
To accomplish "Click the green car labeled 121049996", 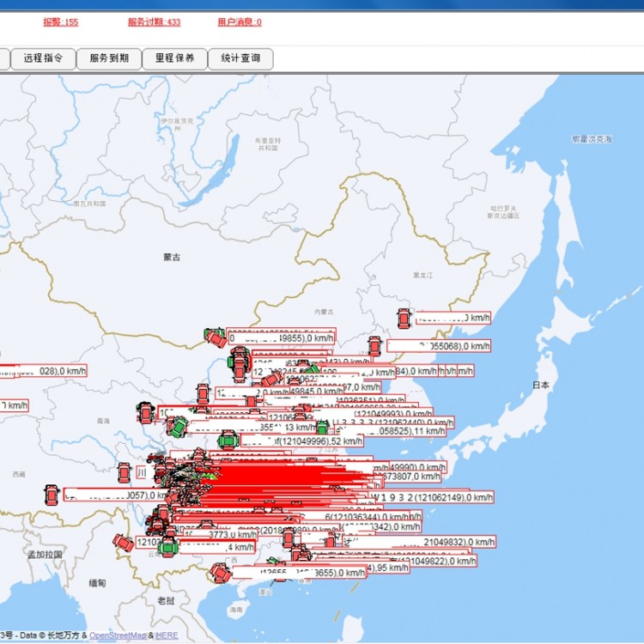I will 227,440.
